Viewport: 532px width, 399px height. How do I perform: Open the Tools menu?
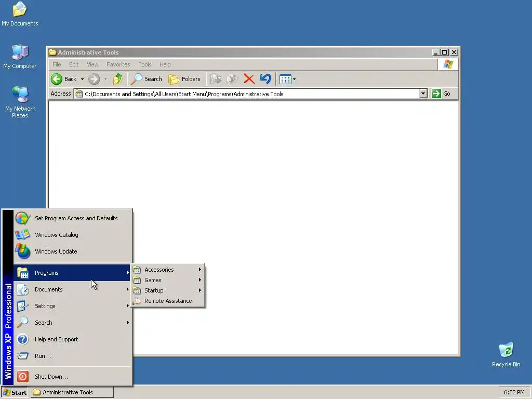point(145,64)
